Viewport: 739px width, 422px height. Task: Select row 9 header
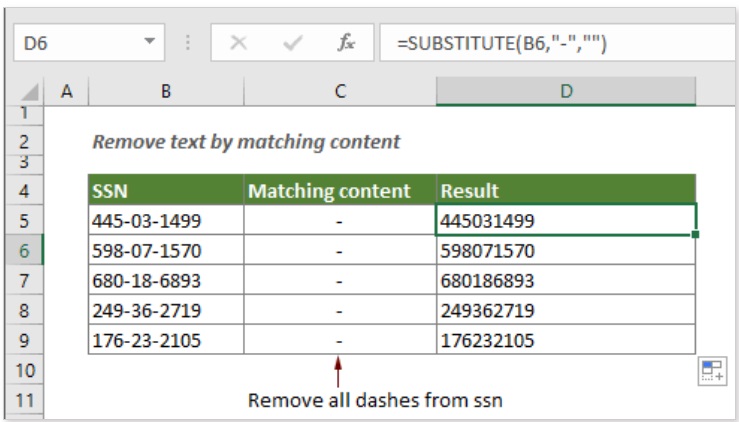[x=25, y=340]
